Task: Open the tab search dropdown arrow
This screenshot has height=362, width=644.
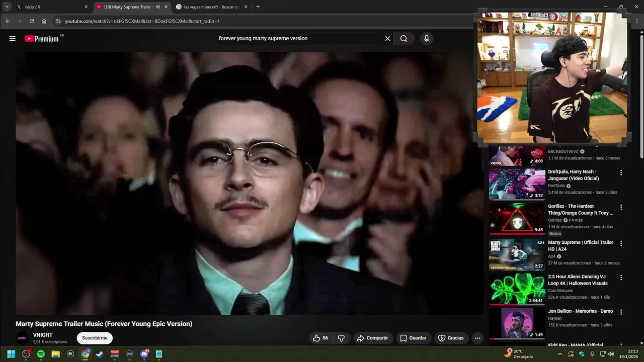Action: pos(7,7)
